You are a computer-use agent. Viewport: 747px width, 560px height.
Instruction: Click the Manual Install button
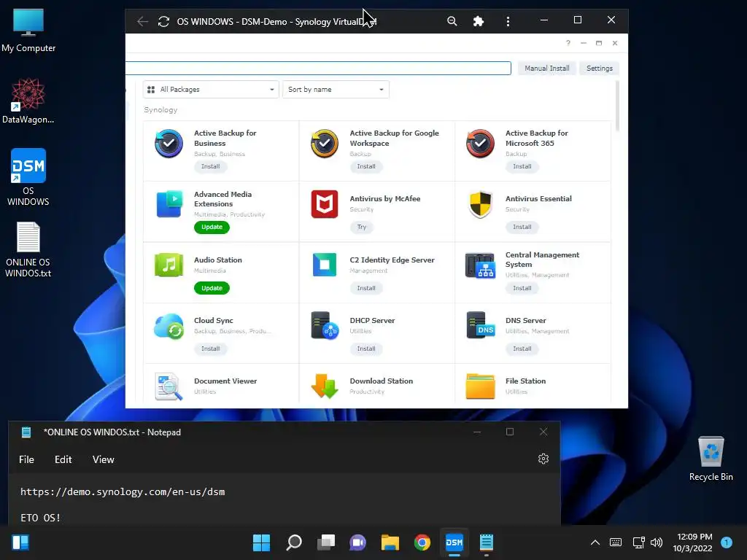pyautogui.click(x=546, y=68)
